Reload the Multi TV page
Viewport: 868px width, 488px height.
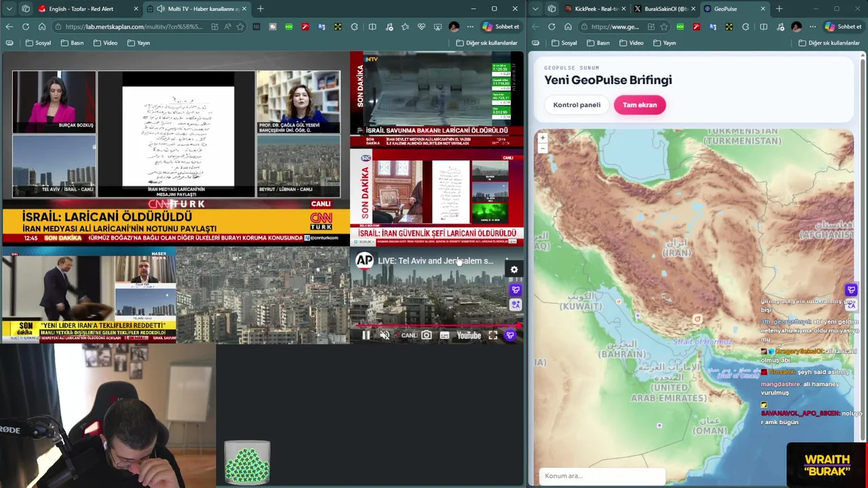(x=25, y=26)
